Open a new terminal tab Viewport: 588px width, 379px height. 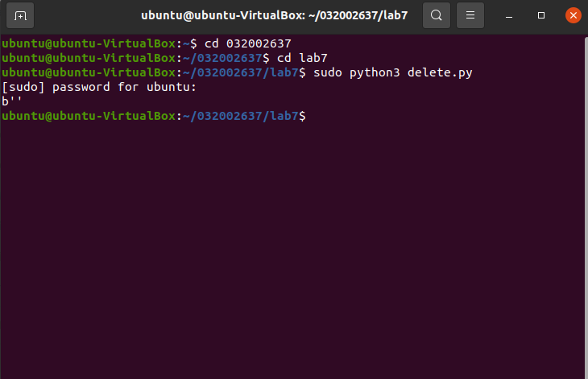click(x=20, y=15)
